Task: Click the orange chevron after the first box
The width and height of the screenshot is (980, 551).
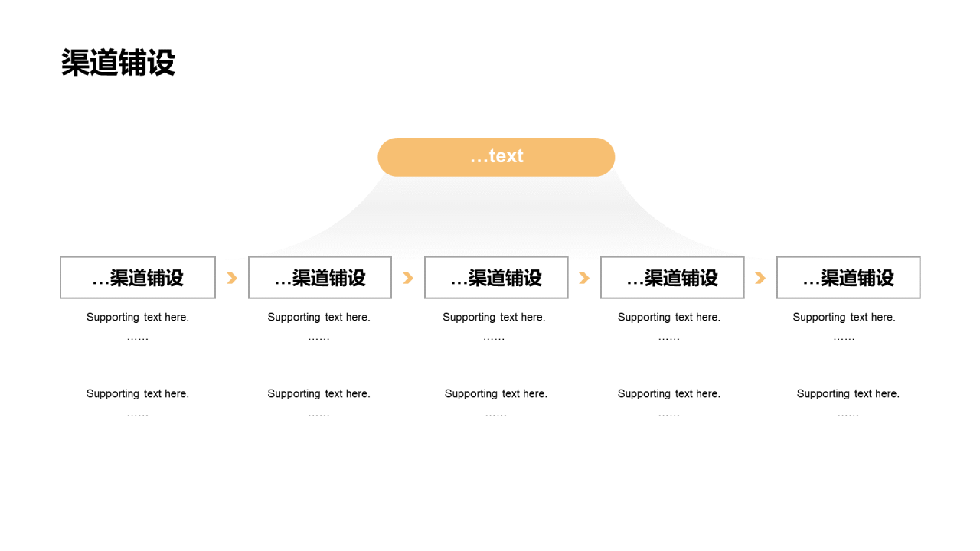Action: tap(232, 278)
